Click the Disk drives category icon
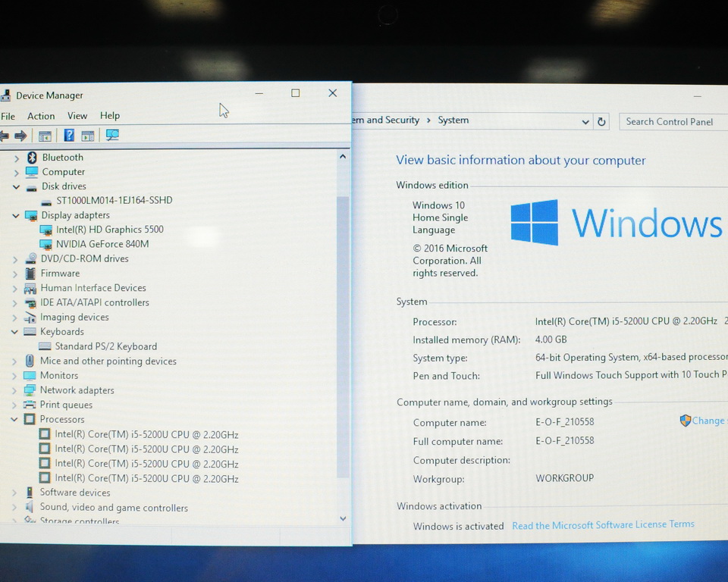 (x=31, y=187)
